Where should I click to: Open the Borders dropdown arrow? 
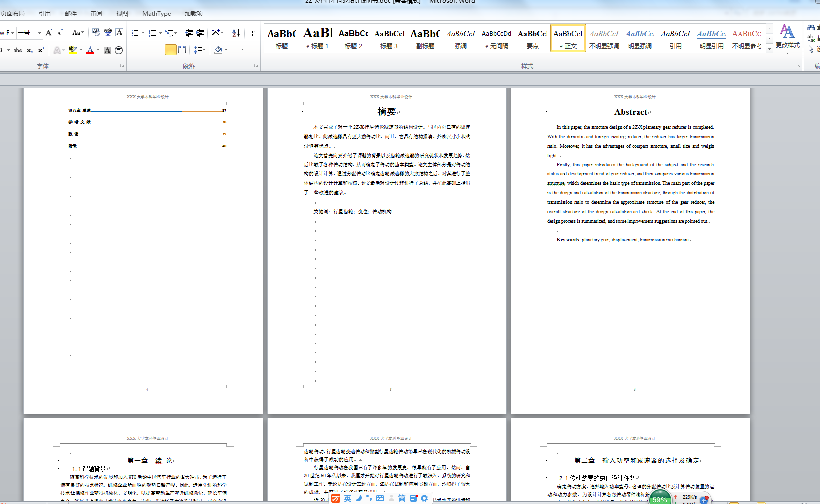tap(242, 50)
